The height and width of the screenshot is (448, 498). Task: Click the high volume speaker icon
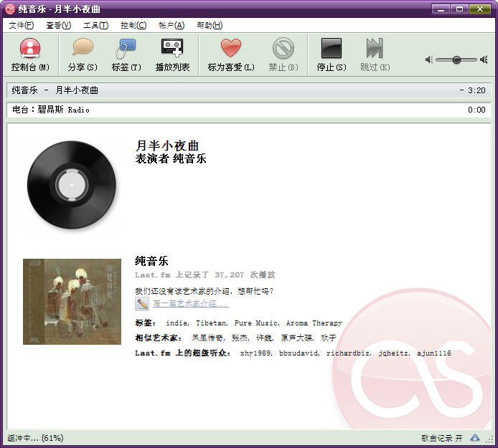point(484,59)
